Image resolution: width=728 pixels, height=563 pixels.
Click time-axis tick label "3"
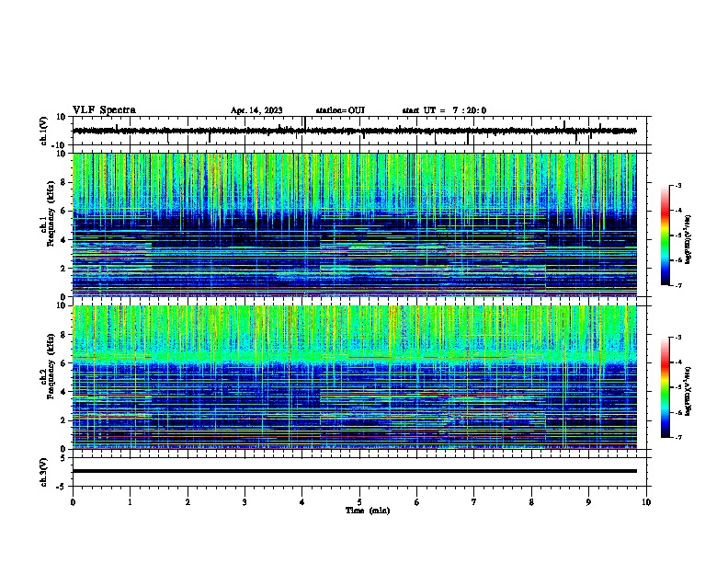click(245, 502)
